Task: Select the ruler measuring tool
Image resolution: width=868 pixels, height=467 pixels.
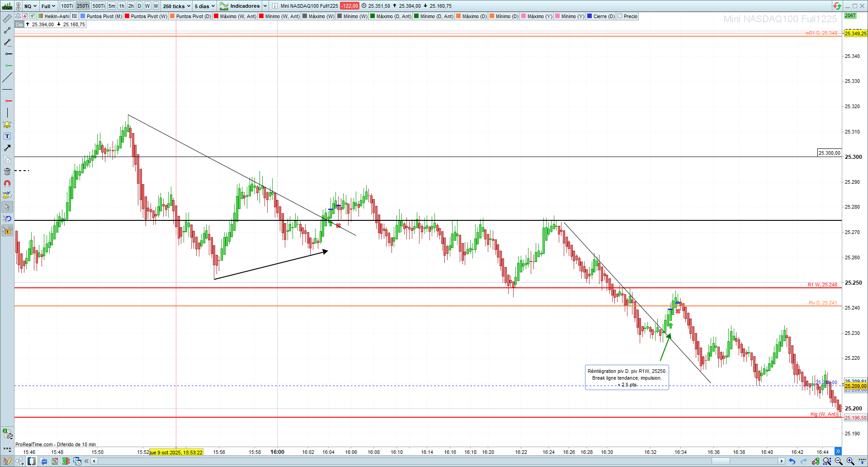Action: click(x=7, y=19)
